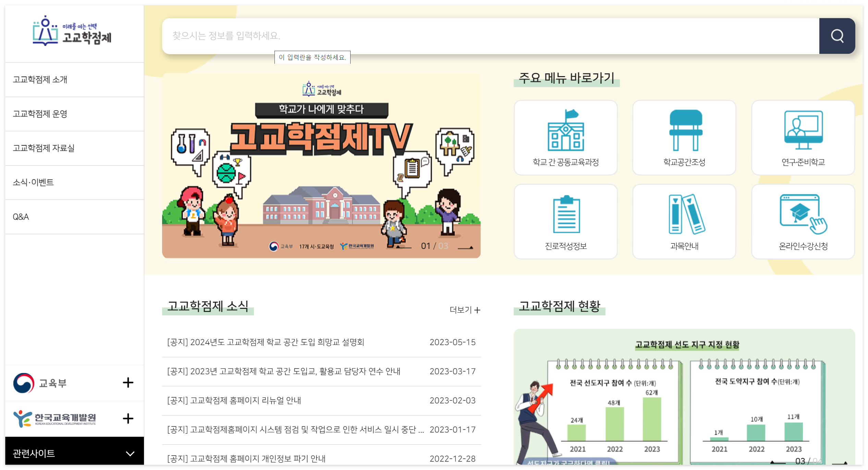868x470 pixels.
Task: Go to next 고교학점제 현황 slide
Action: tap(840, 462)
